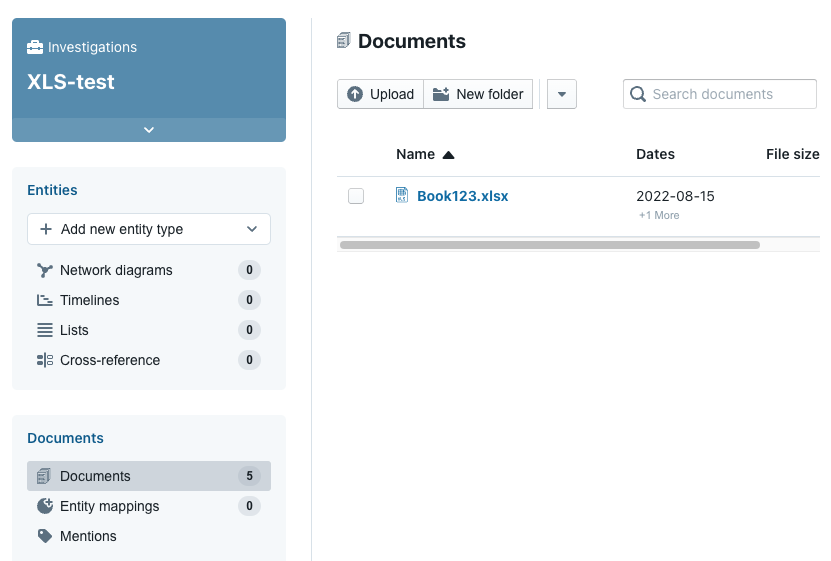Create a New folder
This screenshot has height=561, width=831.
pos(478,94)
